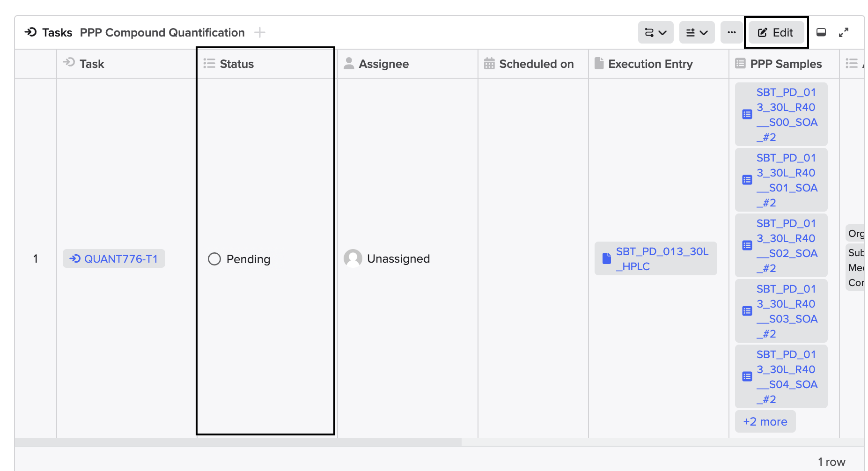Select the Scheduled on column header

[533, 64]
